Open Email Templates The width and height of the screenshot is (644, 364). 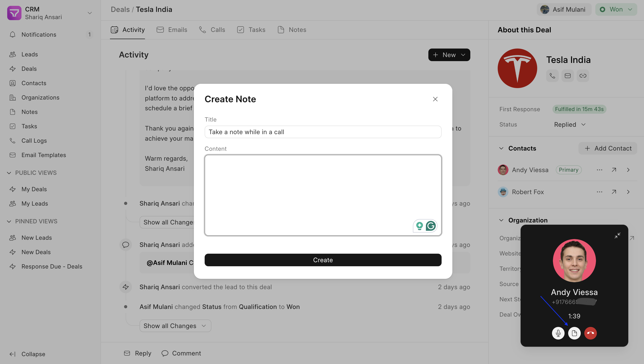coord(50,155)
